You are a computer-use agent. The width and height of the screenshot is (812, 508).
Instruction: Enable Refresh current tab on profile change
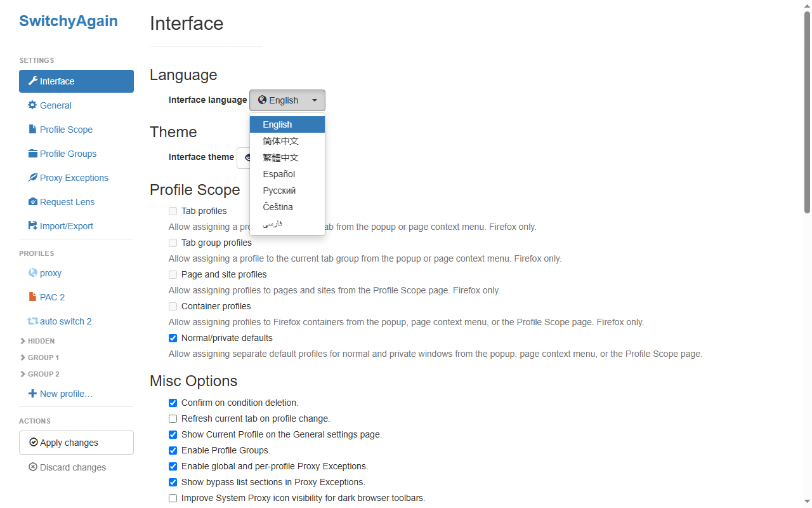click(173, 418)
